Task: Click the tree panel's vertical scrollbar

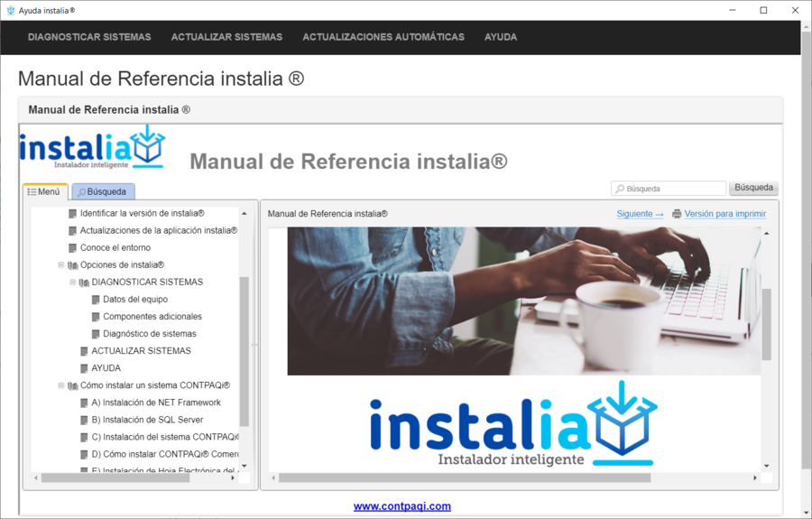Action: (x=244, y=352)
